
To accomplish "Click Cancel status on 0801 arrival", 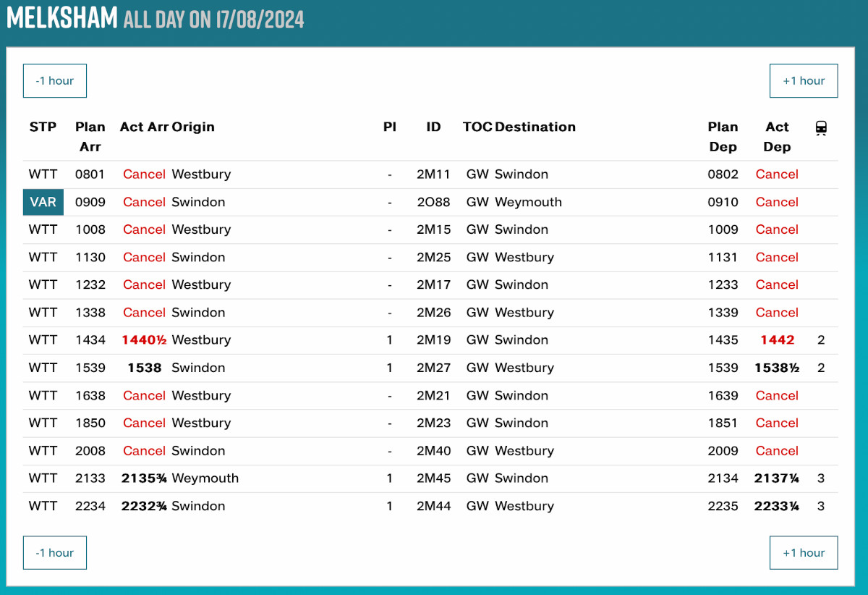I will coord(144,174).
